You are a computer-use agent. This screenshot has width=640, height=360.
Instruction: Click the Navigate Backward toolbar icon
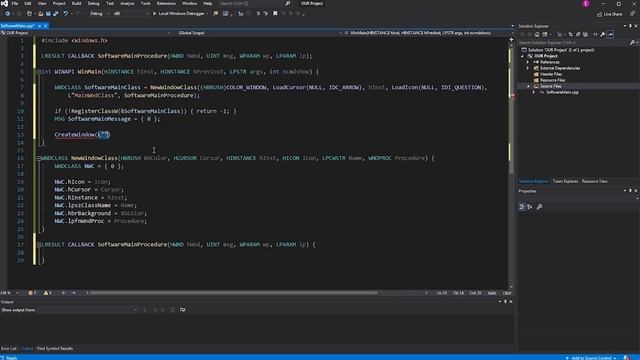click(x=7, y=13)
